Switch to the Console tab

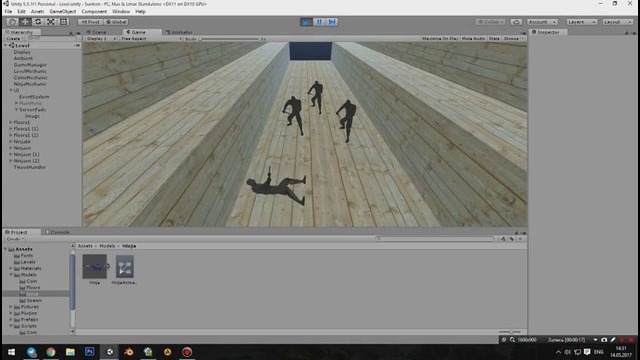57,232
